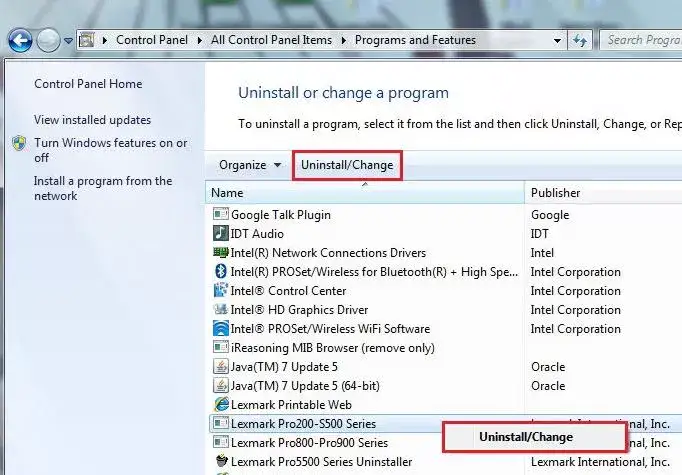Click the Google Talk Plugin icon
The height and width of the screenshot is (475, 682).
(x=221, y=214)
